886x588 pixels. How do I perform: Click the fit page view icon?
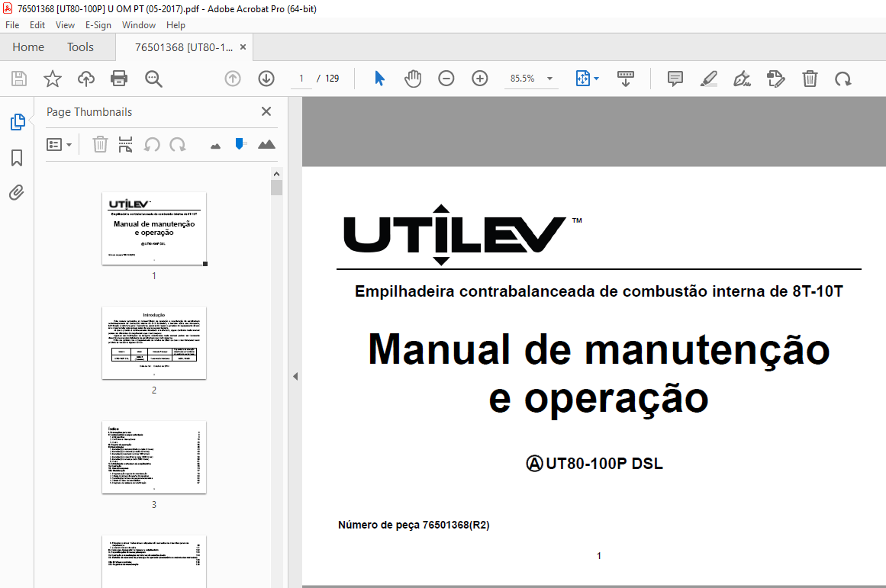pyautogui.click(x=582, y=79)
